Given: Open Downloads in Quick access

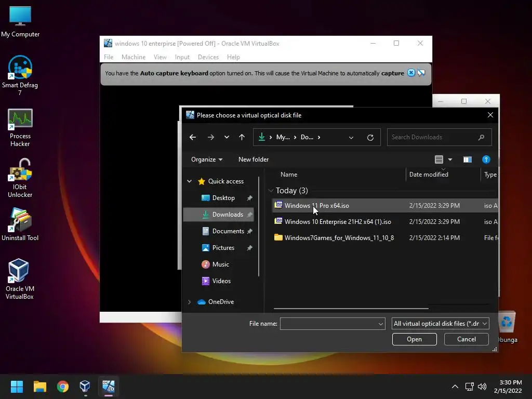Looking at the screenshot, I should 219,215.
